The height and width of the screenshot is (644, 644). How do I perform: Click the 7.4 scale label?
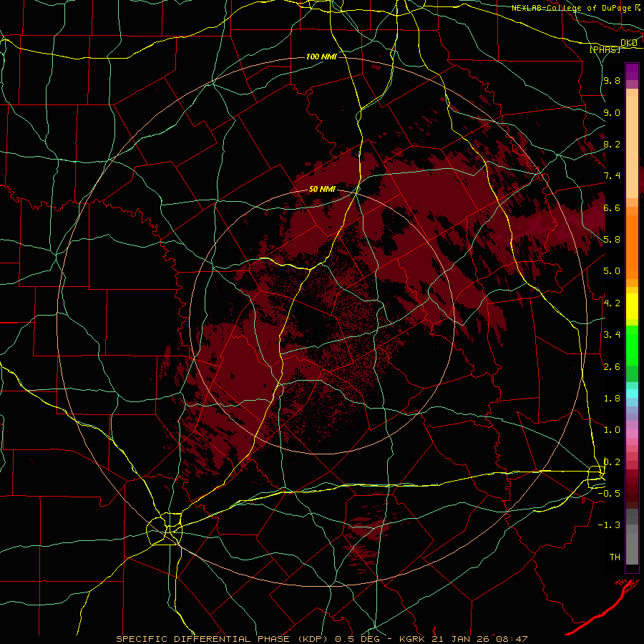(x=612, y=176)
